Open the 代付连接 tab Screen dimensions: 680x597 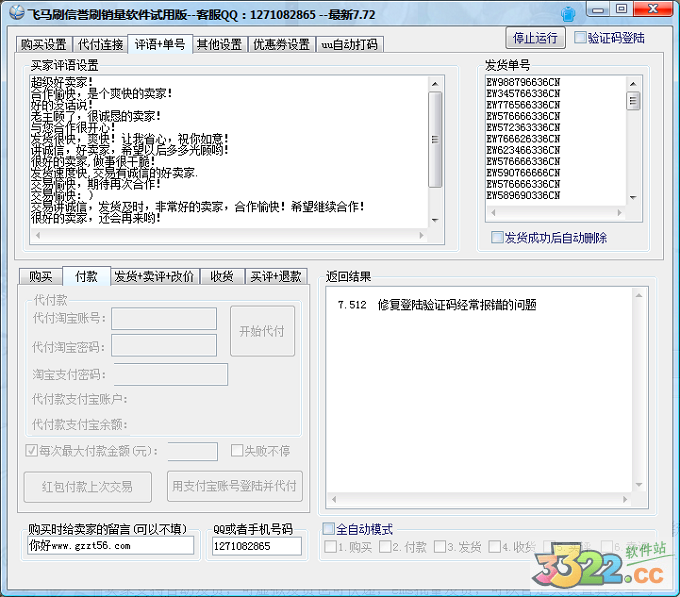101,44
